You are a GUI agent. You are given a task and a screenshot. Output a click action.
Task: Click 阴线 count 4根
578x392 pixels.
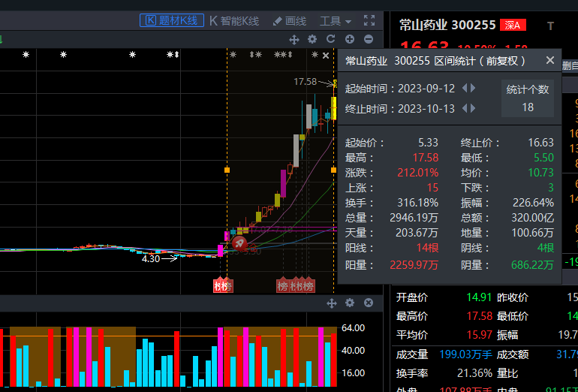click(546, 248)
